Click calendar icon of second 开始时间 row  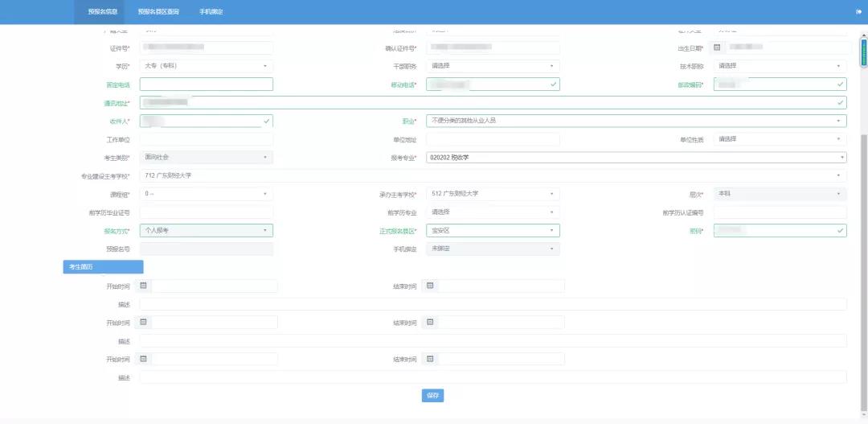pos(144,322)
